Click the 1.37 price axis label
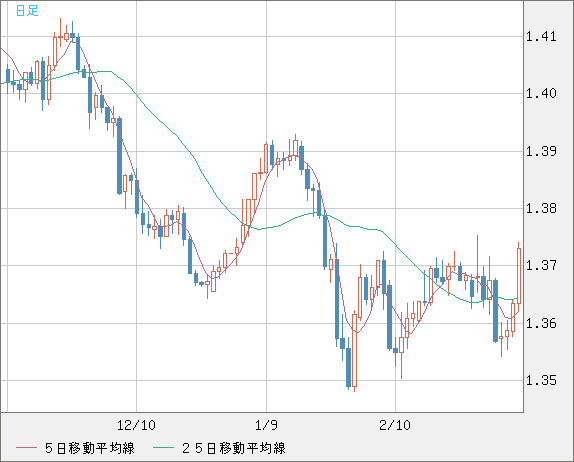Viewport: 574px width, 462px height. tap(541, 265)
